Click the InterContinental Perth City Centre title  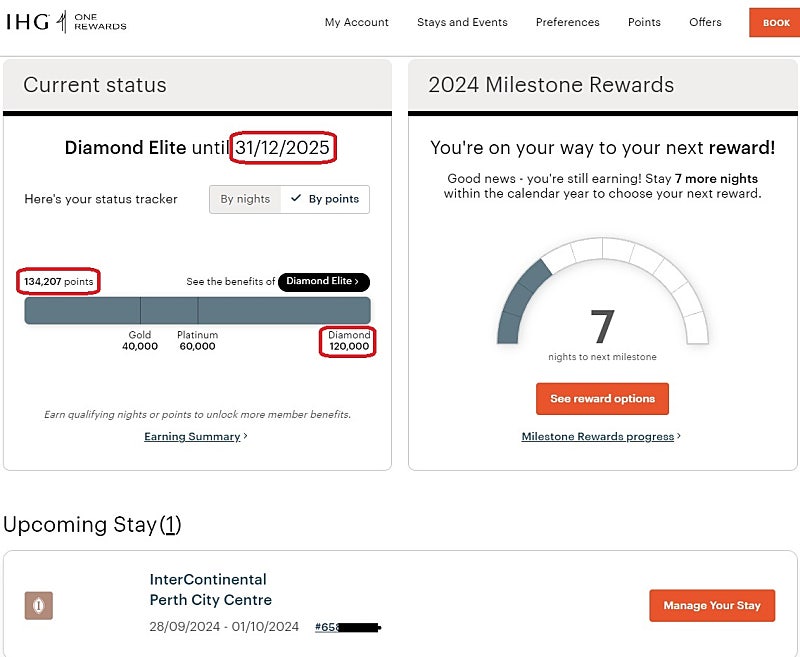click(x=211, y=590)
